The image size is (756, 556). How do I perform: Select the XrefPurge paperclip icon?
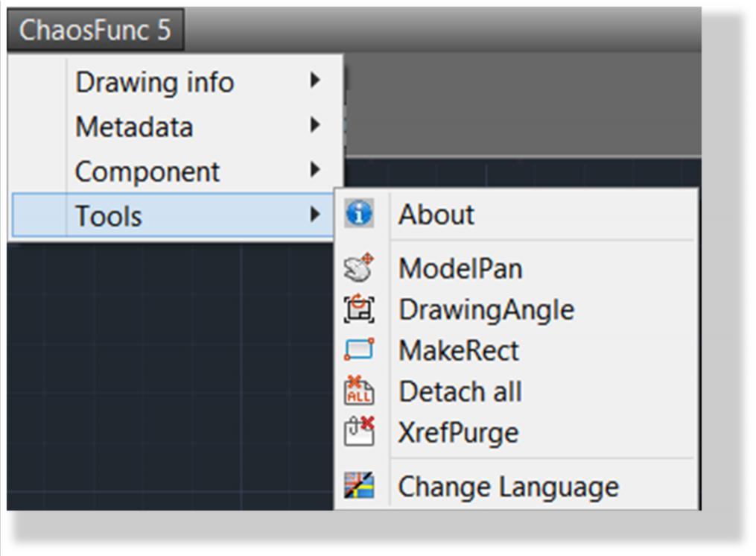[359, 431]
